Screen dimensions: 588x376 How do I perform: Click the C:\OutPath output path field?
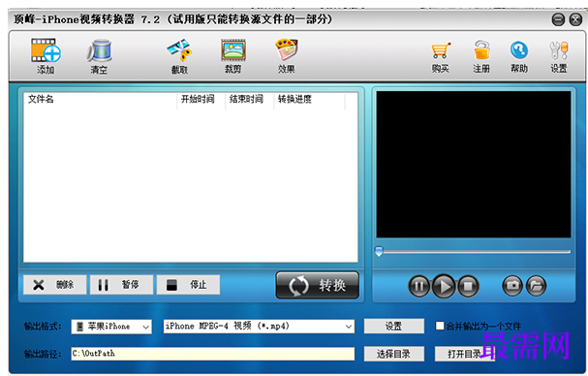click(x=212, y=354)
